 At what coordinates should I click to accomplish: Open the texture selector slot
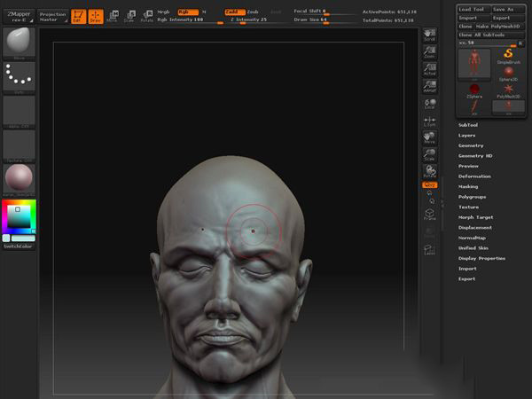19,146
